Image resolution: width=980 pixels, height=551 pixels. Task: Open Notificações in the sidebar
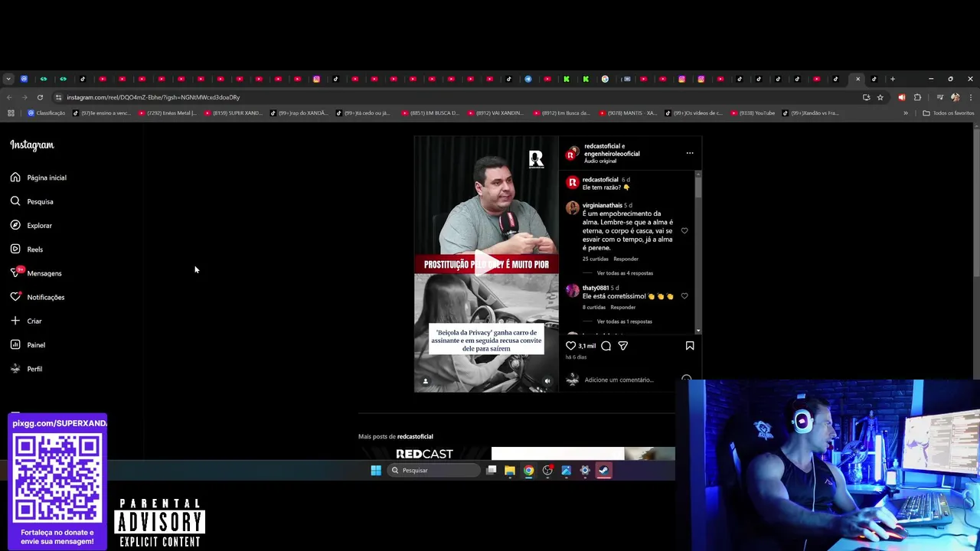coord(38,297)
